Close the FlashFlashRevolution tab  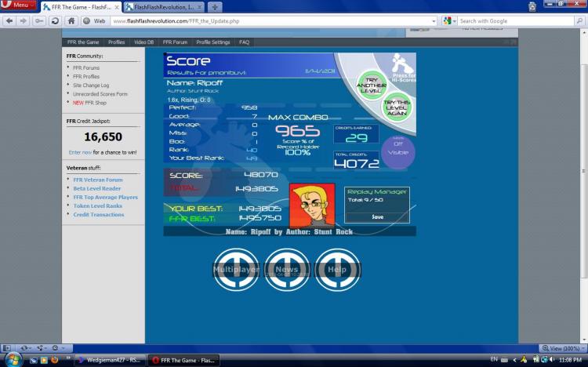tap(199, 7)
